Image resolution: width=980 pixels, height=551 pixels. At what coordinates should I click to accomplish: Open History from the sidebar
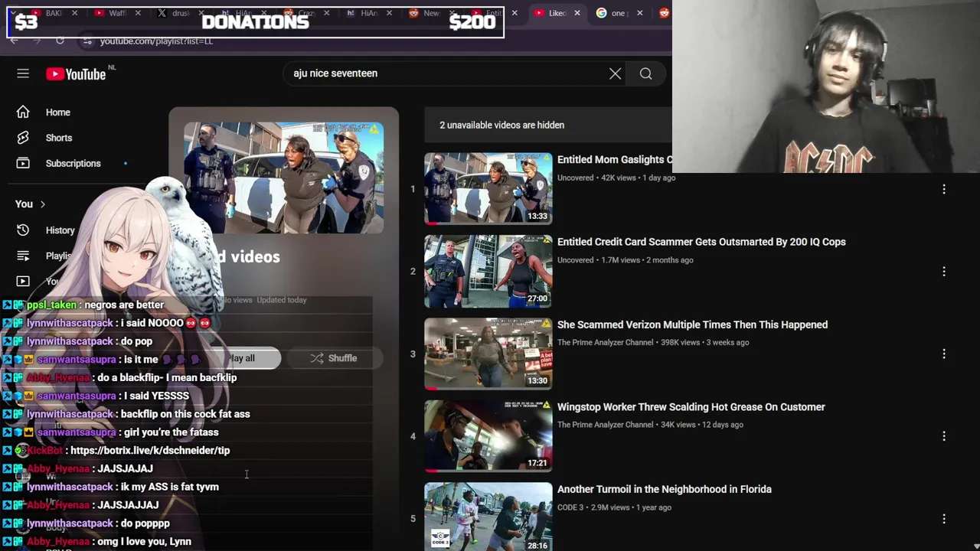[60, 230]
